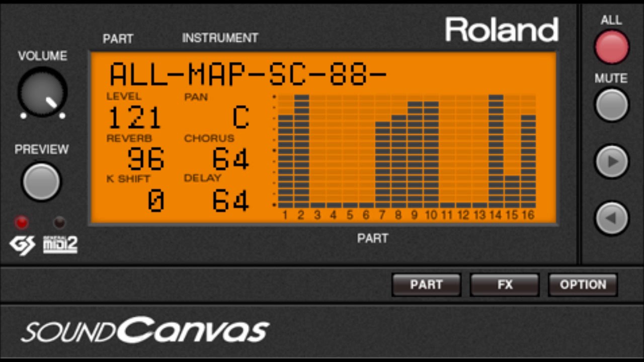This screenshot has height=362, width=644.
Task: Select the part 1 level meter bar
Action: (285, 161)
